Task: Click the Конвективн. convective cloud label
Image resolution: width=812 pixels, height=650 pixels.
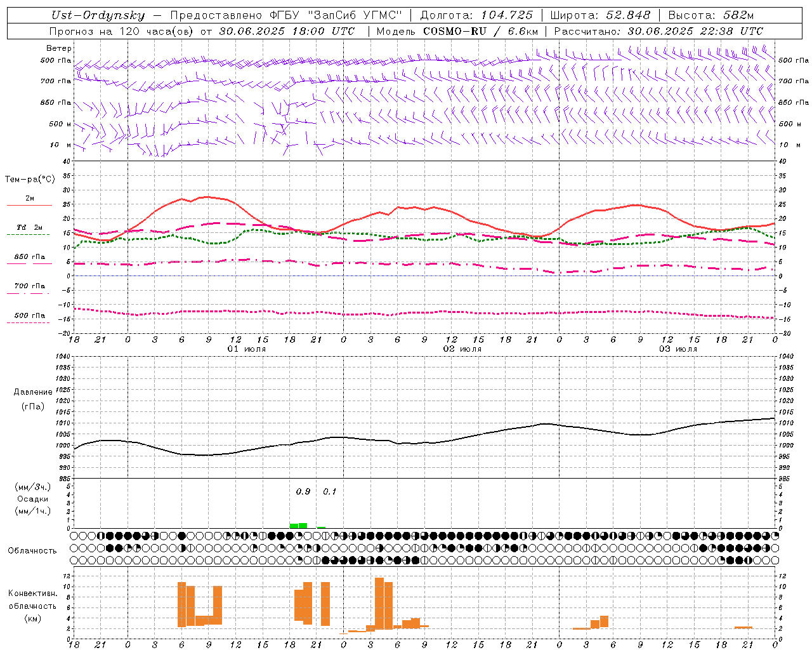Action: coord(32,593)
